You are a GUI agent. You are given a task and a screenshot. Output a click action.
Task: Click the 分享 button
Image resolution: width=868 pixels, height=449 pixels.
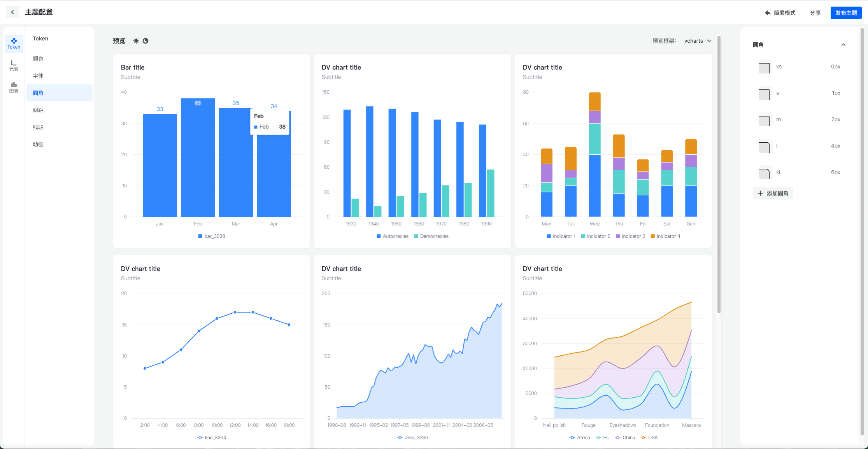(x=815, y=13)
